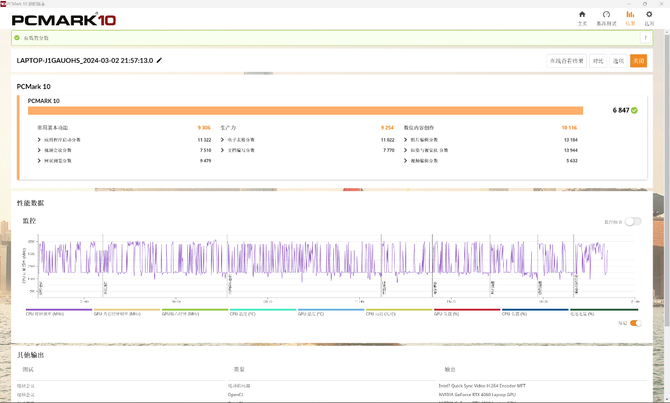The image size is (670, 403).
Task: Open the Options gear icon
Action: coord(649,15)
